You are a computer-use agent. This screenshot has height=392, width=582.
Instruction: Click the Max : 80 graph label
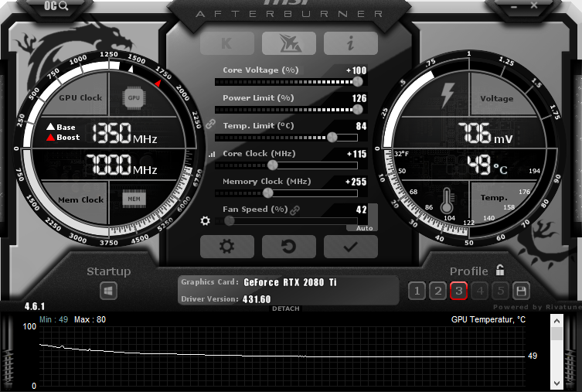[90, 319]
